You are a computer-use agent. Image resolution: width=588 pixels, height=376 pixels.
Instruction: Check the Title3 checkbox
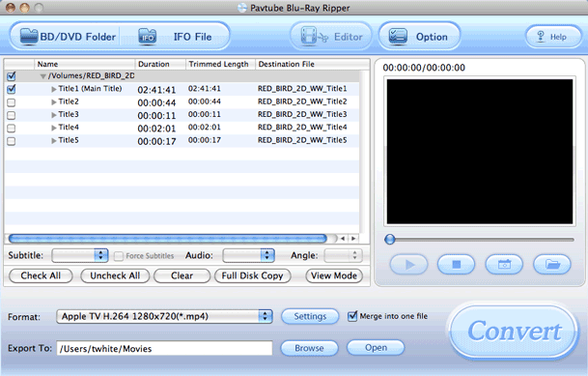point(12,115)
